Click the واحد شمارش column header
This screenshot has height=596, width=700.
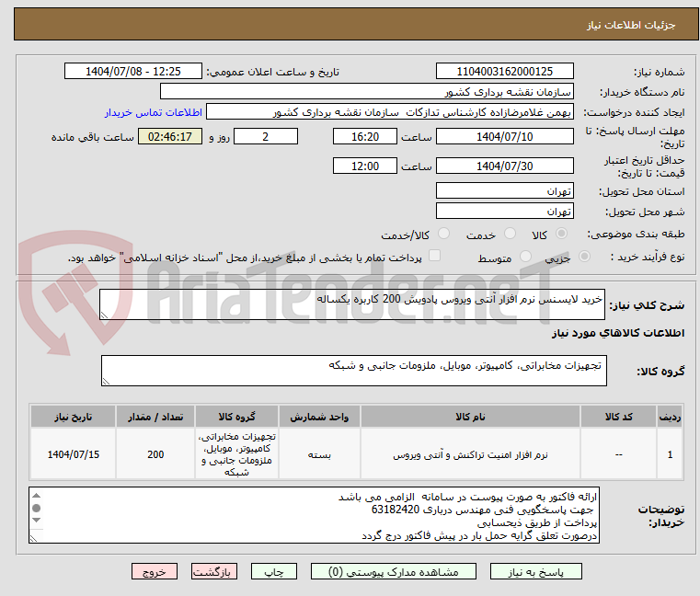(x=319, y=417)
